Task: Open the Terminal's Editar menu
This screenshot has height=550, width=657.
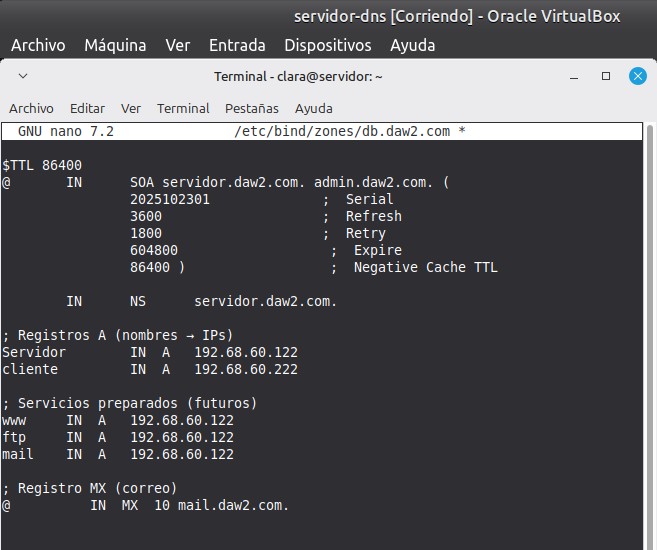Action: [x=87, y=108]
